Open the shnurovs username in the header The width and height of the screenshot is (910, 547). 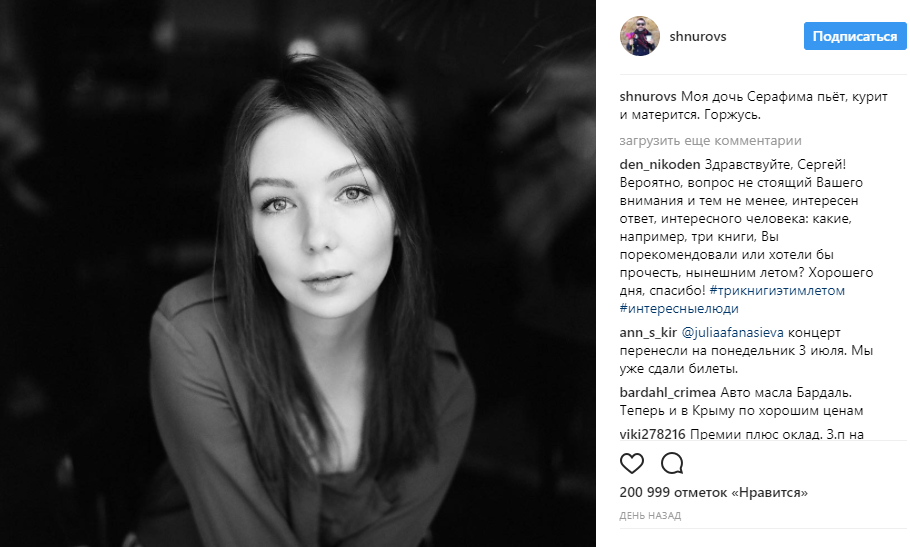698,37
